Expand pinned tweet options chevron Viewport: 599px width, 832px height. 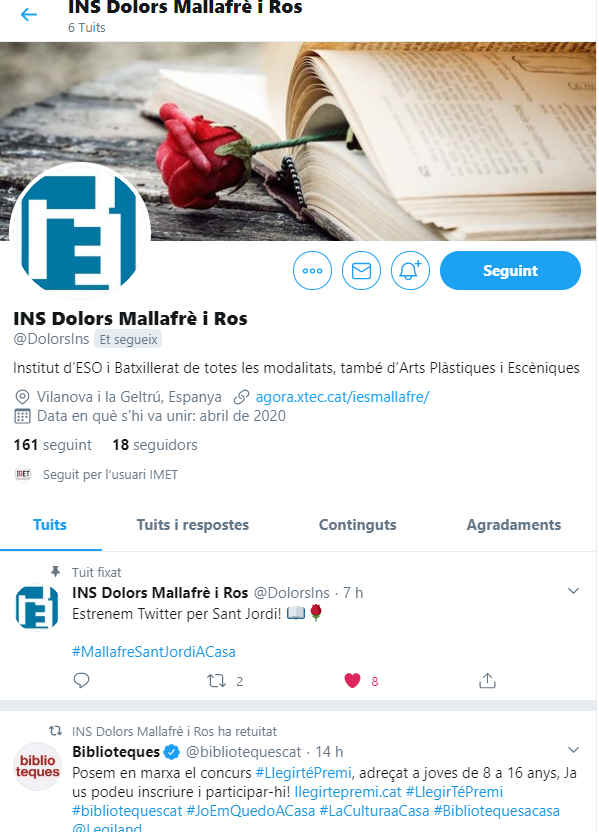coord(573,591)
